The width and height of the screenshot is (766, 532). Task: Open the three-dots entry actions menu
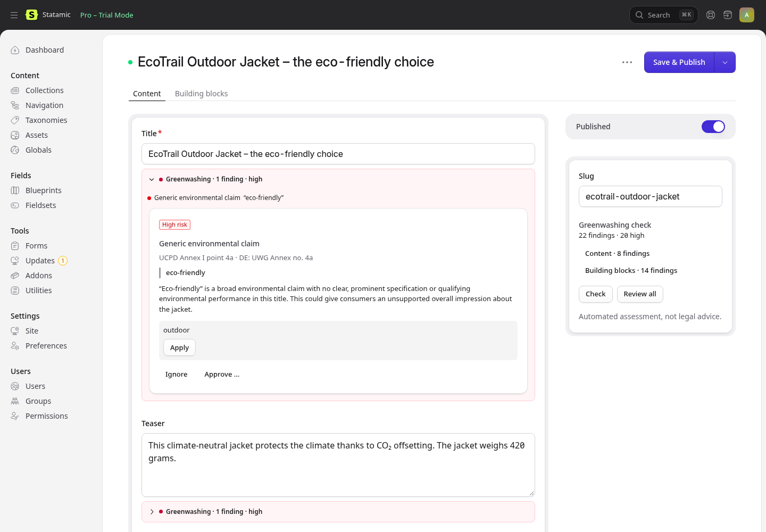pyautogui.click(x=627, y=62)
